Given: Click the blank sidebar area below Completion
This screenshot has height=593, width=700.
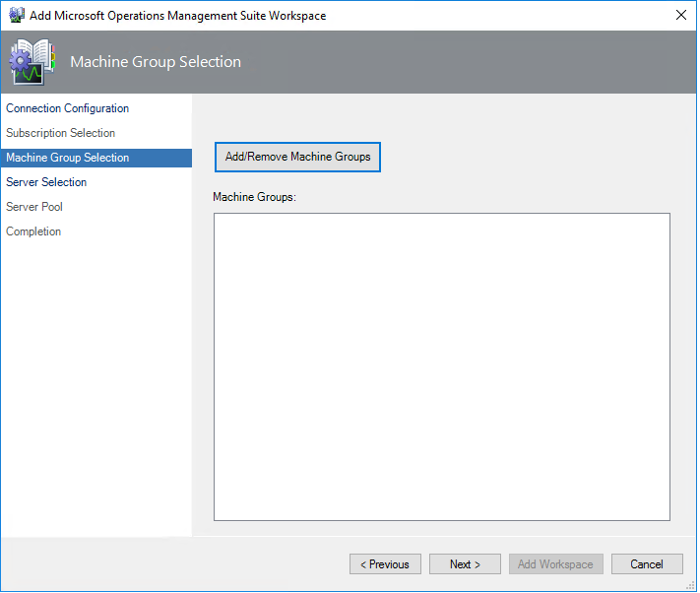Looking at the screenshot, I should [x=95, y=394].
